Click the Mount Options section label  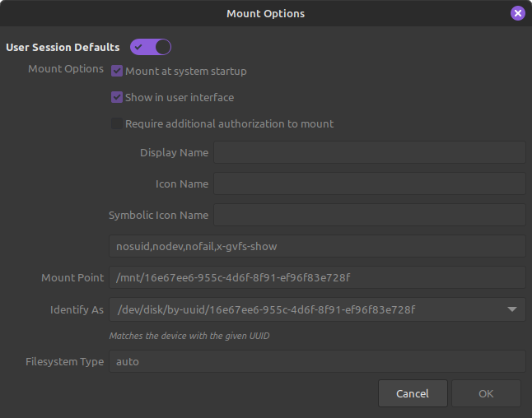coord(66,69)
